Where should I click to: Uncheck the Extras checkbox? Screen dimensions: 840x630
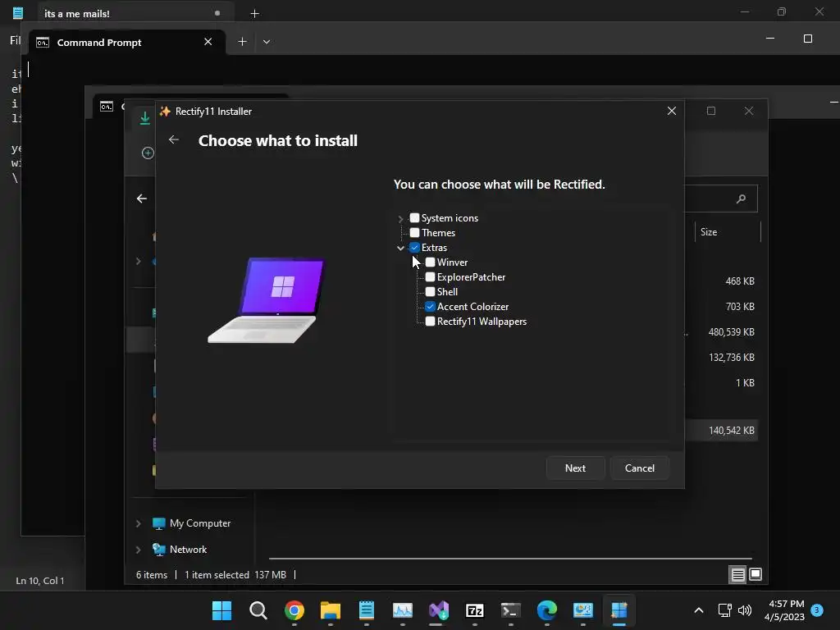click(414, 248)
